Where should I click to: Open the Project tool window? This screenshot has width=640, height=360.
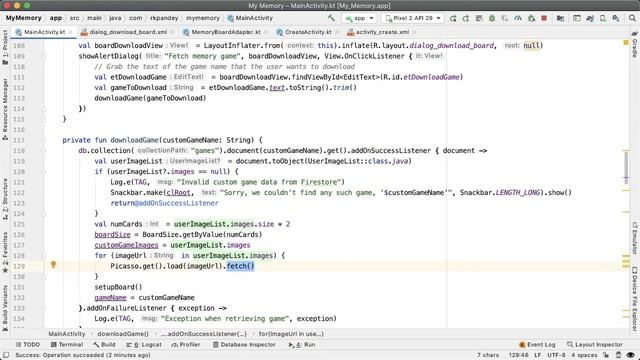click(x=5, y=47)
